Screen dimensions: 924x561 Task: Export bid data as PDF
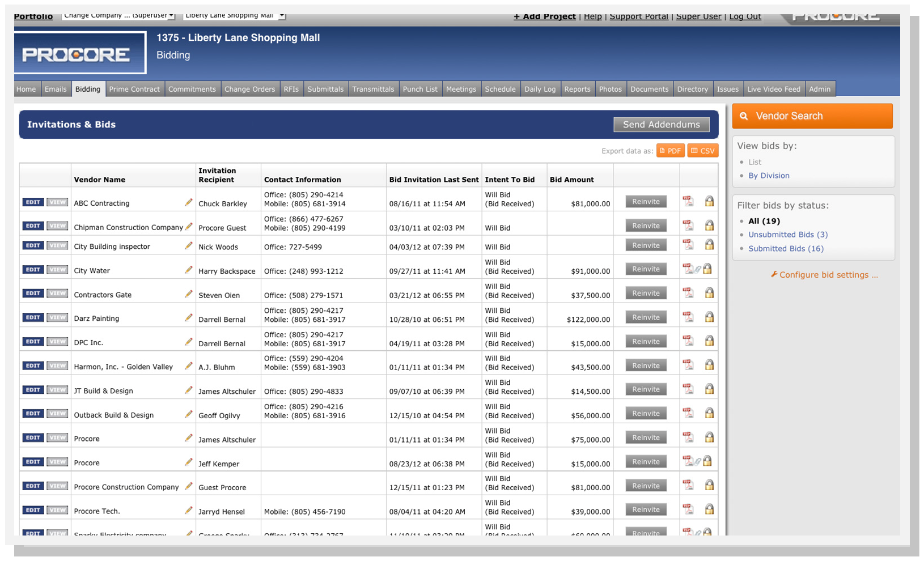670,151
